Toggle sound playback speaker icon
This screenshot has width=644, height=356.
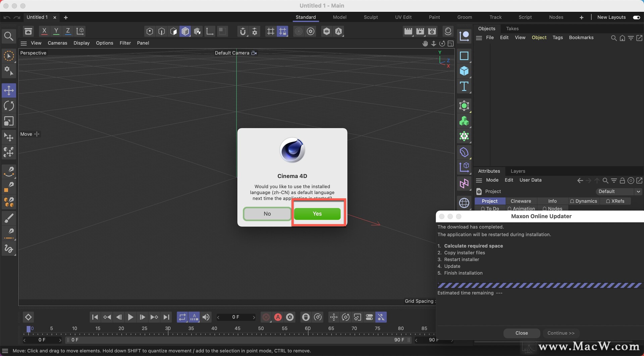point(206,317)
